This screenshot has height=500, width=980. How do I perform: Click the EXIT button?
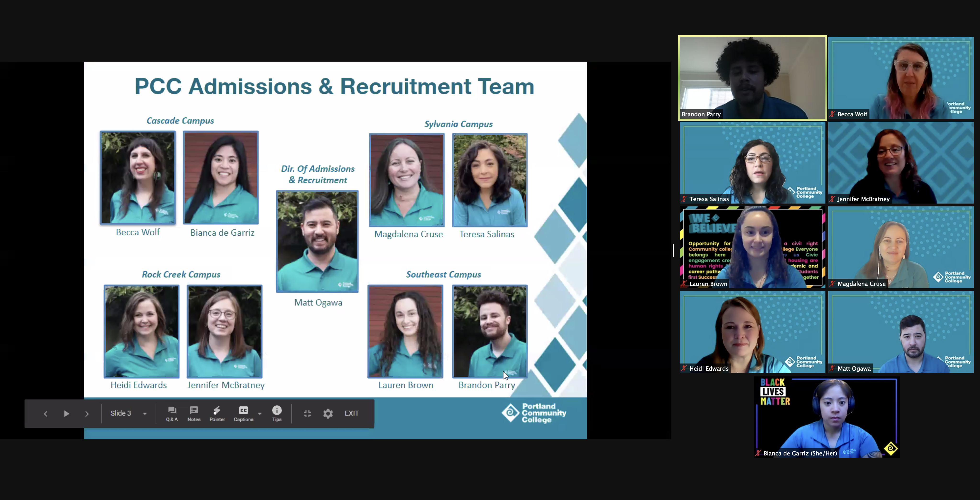point(351,413)
